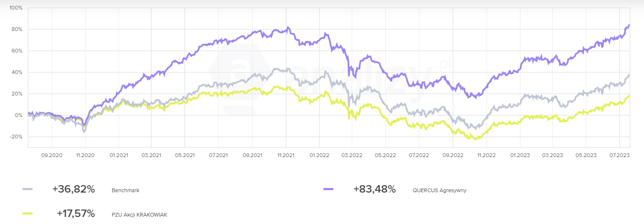Toggle the Benchmark series label
The height and width of the screenshot is (224, 644).
(125, 191)
